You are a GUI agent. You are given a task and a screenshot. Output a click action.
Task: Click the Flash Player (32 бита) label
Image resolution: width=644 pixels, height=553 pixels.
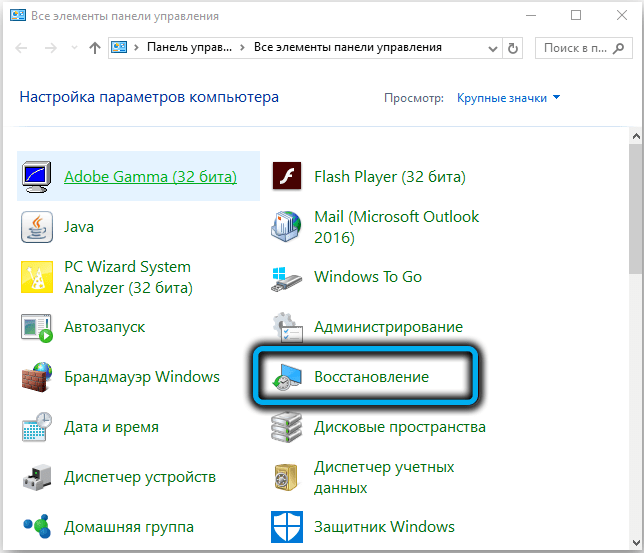(390, 177)
